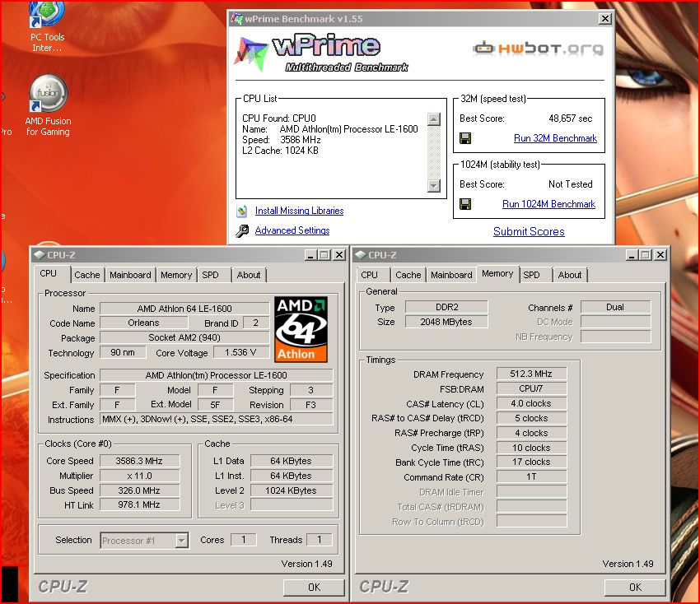700x604 pixels.
Task: Click the DRAM Frequency 512.3 MHz field
Action: [x=531, y=374]
